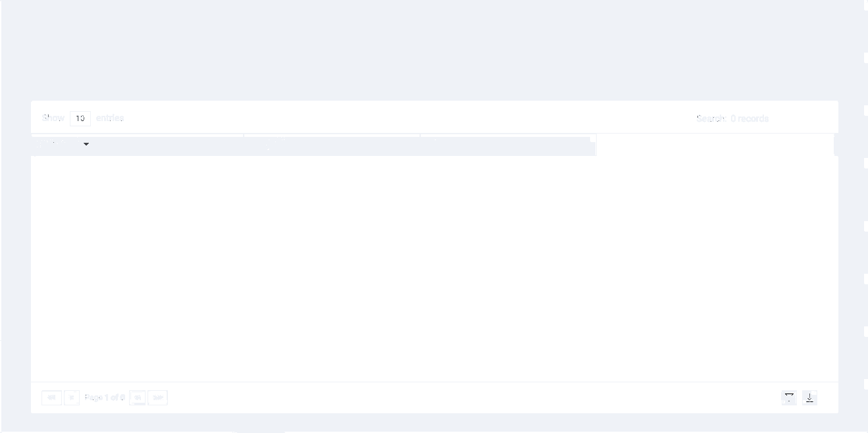868x433 pixels.
Task: Sort by the second table column header
Action: click(x=331, y=145)
